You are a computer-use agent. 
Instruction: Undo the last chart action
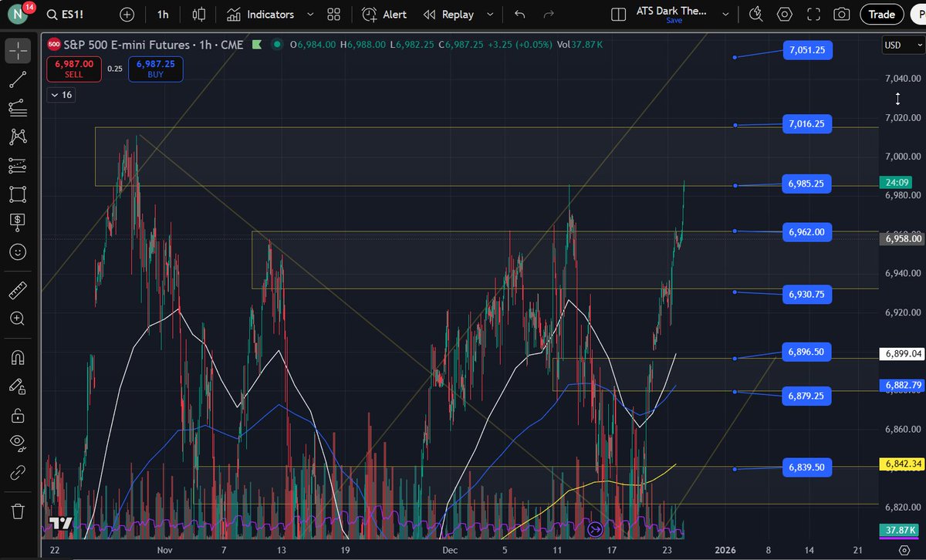click(x=519, y=15)
